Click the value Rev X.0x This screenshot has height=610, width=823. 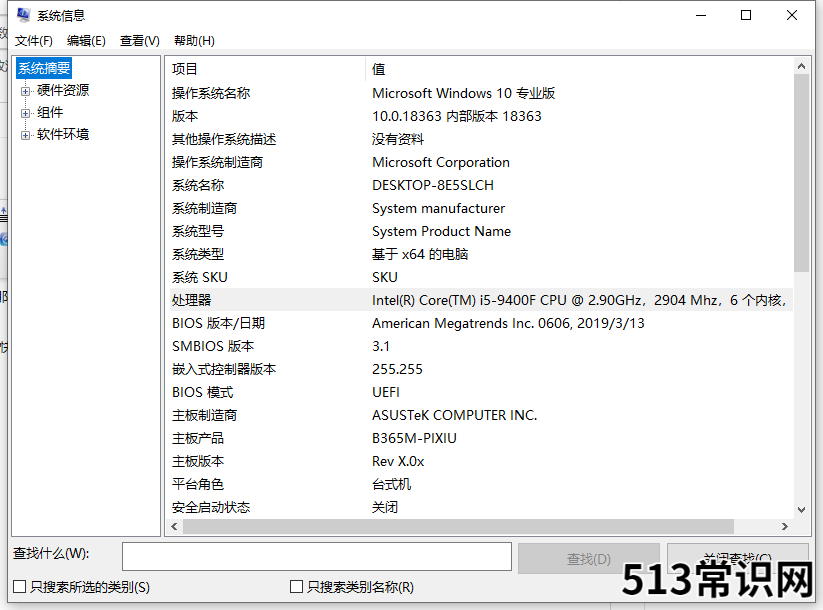click(398, 462)
